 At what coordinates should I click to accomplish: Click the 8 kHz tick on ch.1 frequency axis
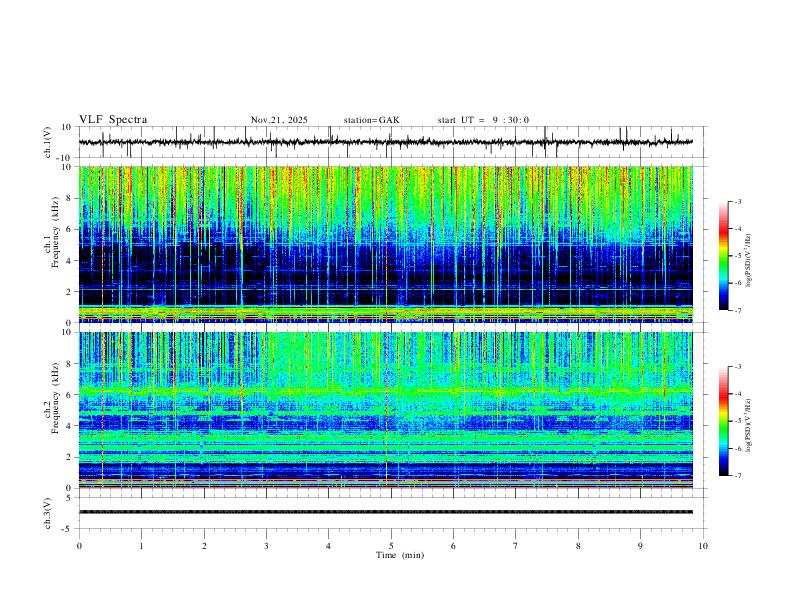[x=70, y=198]
